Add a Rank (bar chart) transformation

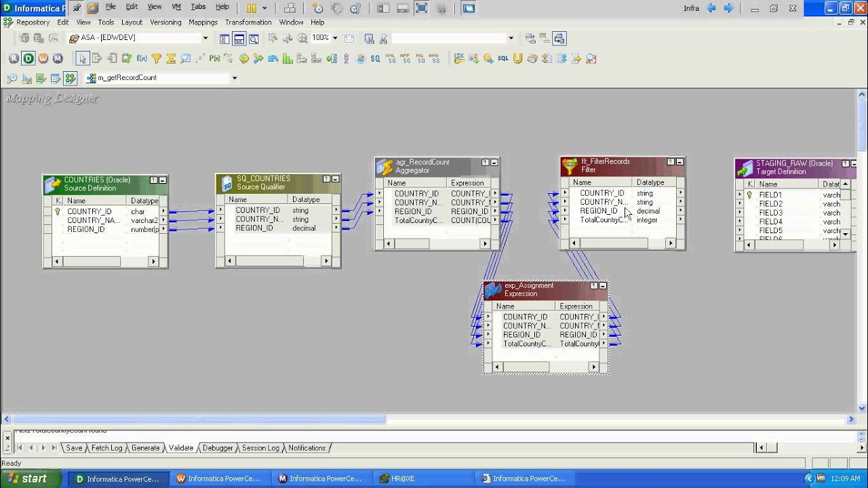click(288, 59)
